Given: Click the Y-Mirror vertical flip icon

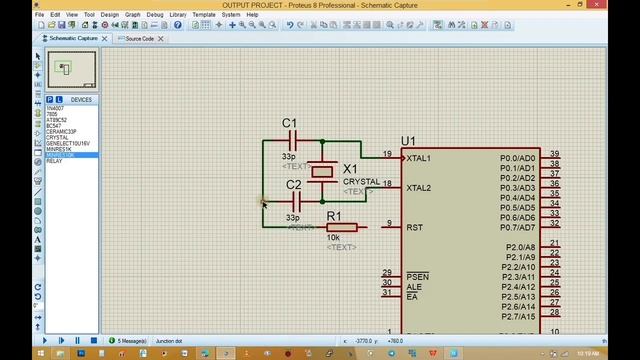Looking at the screenshot, I should [38, 327].
